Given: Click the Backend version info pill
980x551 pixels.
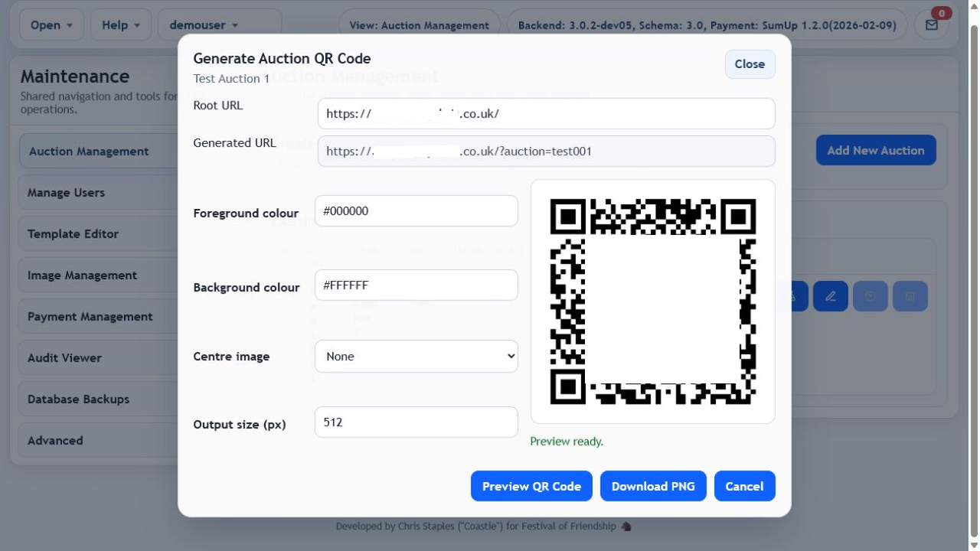Looking at the screenshot, I should click(707, 25).
